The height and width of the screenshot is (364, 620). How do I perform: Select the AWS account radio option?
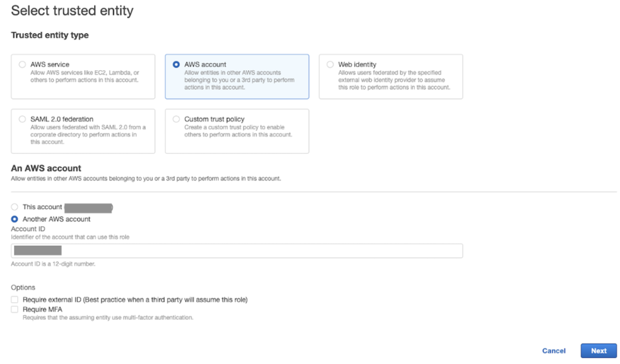176,64
